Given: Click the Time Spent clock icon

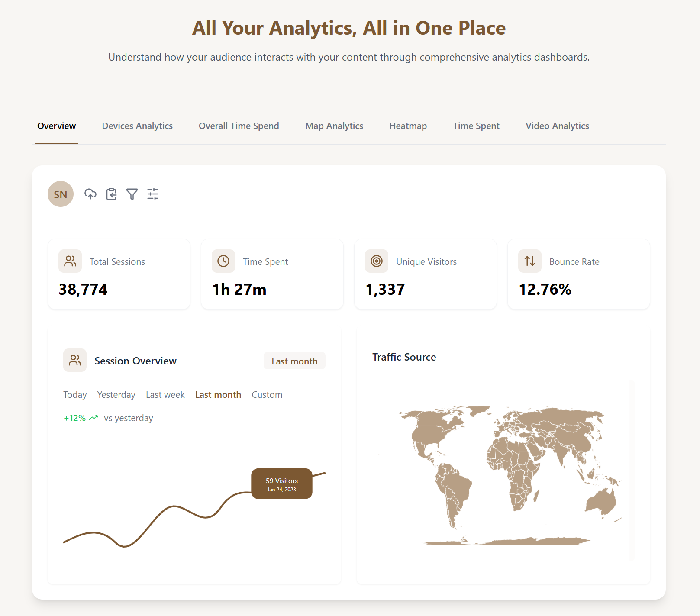Looking at the screenshot, I should [223, 261].
